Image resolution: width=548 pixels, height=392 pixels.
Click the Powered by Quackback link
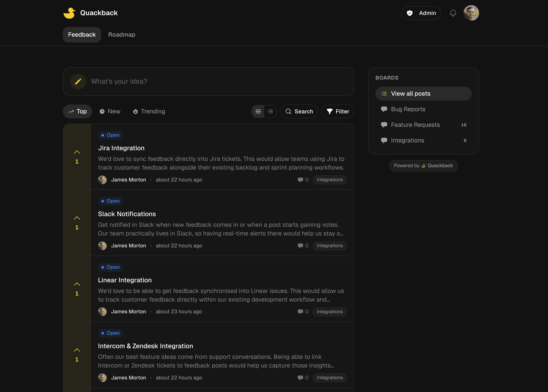click(423, 166)
